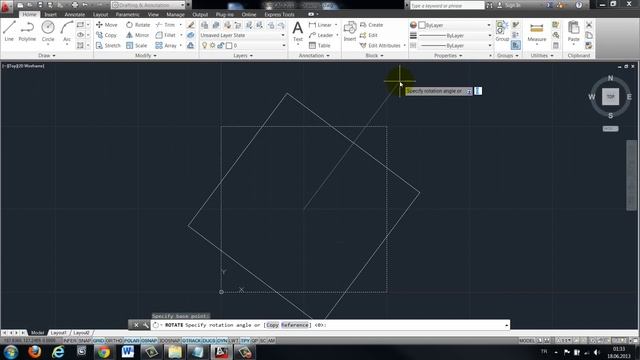This screenshot has width=640, height=360.
Task: Select the Line drawing tool
Action: [9, 31]
